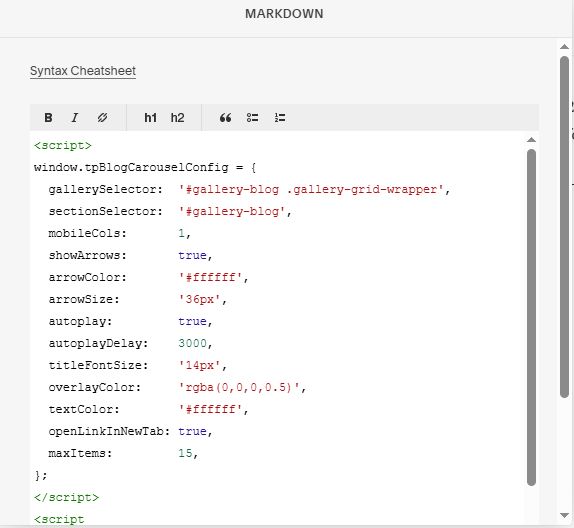The width and height of the screenshot is (574, 528).
Task: Click the sectionSelector value '#gallery-blog'
Action: point(232,211)
